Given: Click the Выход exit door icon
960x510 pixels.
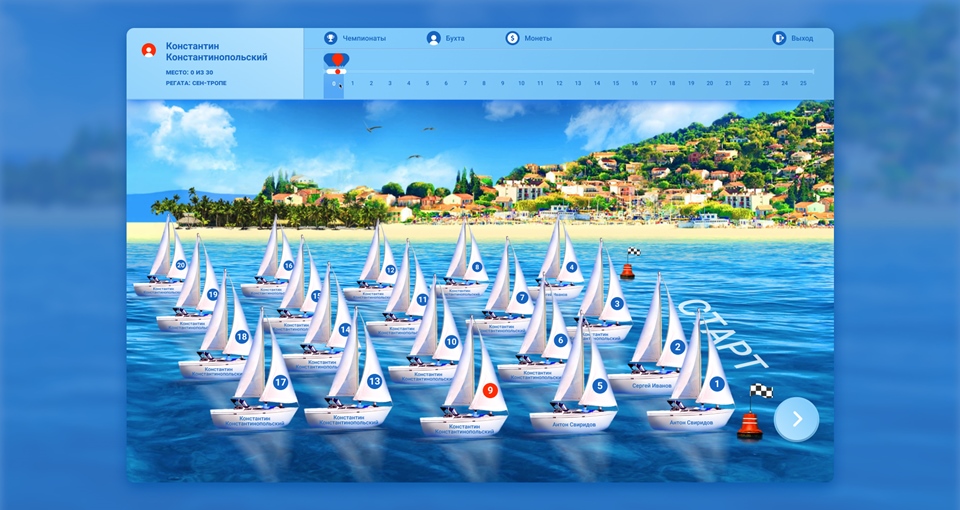Looking at the screenshot, I should 779,38.
